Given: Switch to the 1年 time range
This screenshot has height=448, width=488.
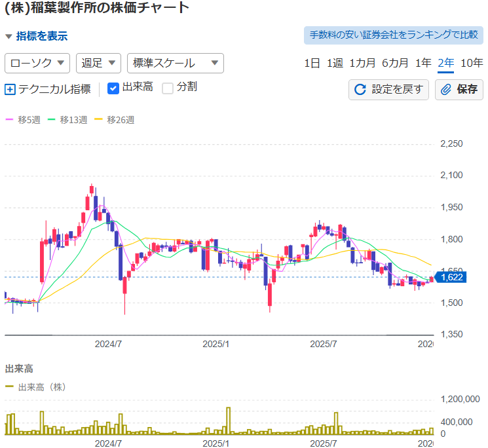Looking at the screenshot, I should coord(423,63).
